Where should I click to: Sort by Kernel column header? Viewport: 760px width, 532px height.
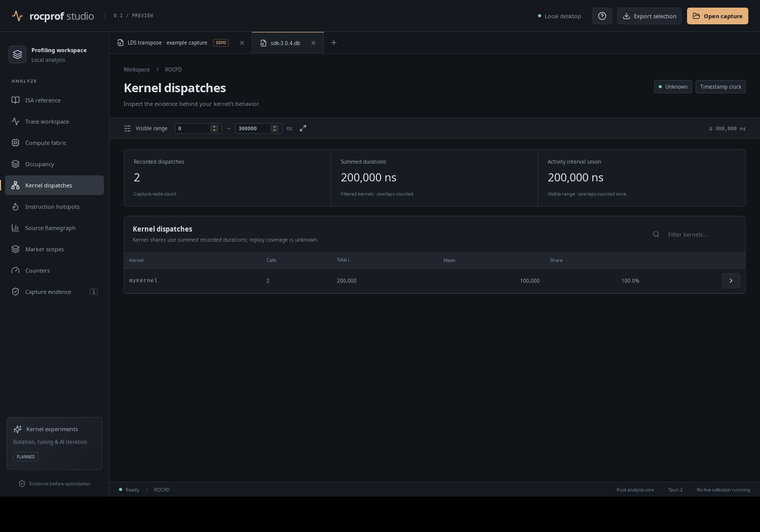[136, 260]
